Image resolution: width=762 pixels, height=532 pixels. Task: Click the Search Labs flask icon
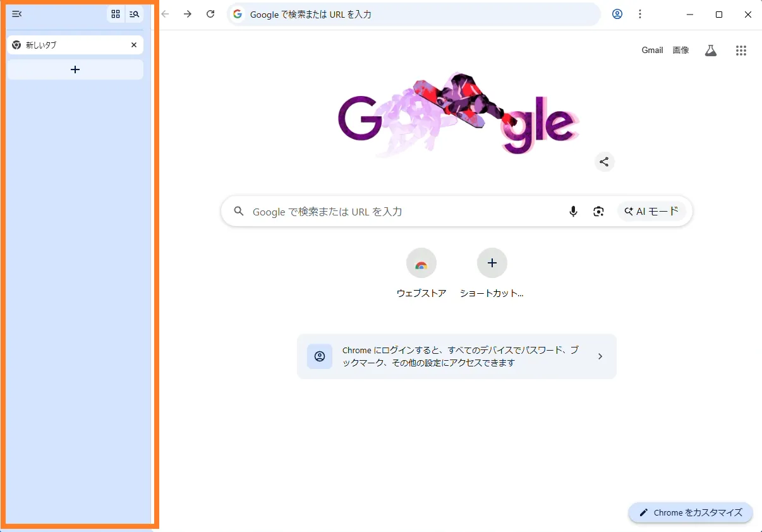(x=711, y=51)
